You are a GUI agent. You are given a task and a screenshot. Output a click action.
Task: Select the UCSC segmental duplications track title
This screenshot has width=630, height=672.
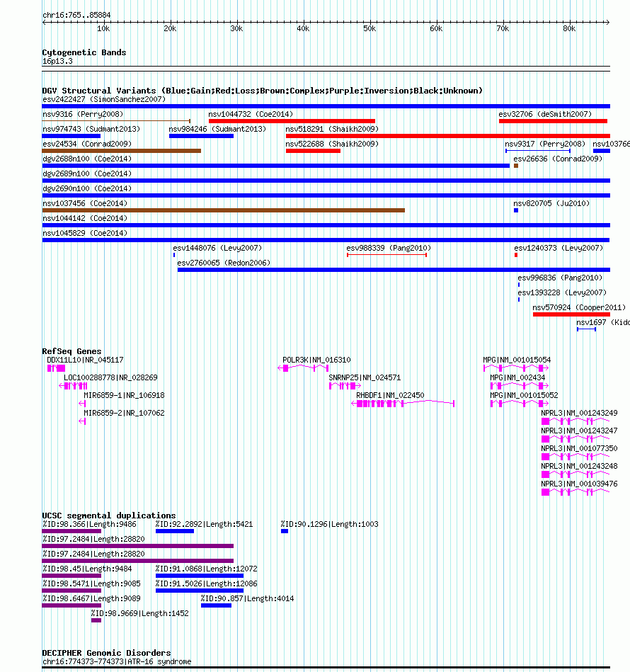point(109,516)
